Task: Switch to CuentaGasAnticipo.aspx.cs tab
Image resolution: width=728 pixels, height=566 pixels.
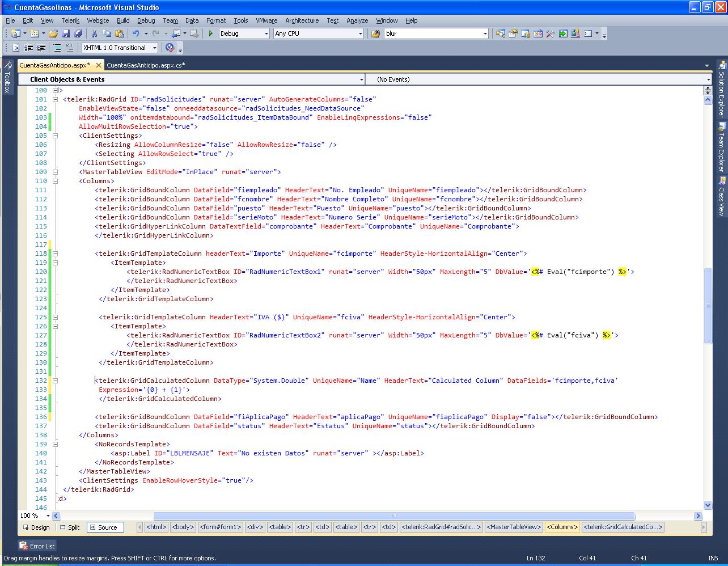Action: 146,65
